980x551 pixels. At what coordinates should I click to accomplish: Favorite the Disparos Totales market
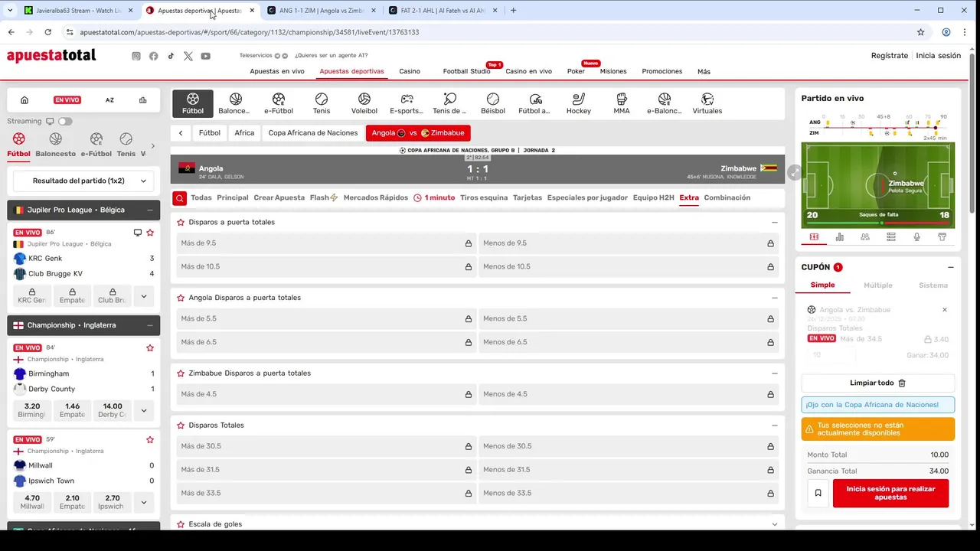point(181,425)
